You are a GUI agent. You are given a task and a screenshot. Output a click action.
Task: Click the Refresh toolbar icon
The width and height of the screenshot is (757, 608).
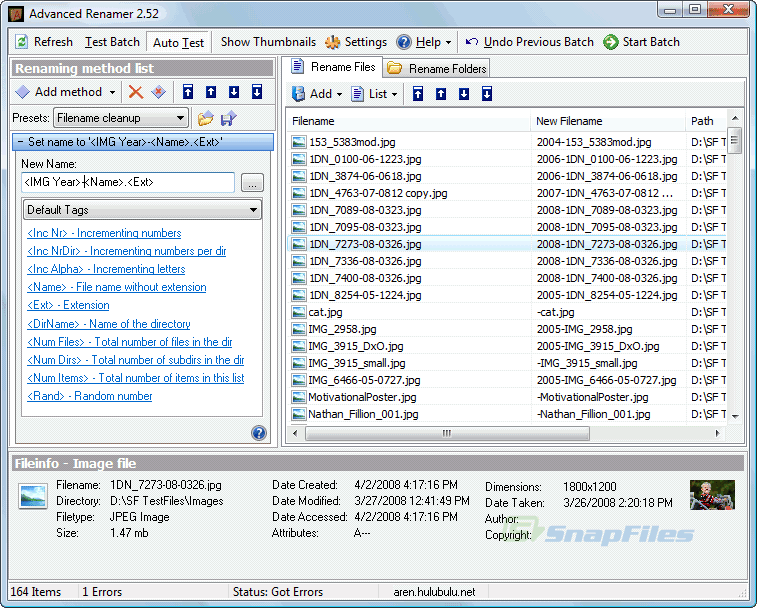pyautogui.click(x=22, y=42)
